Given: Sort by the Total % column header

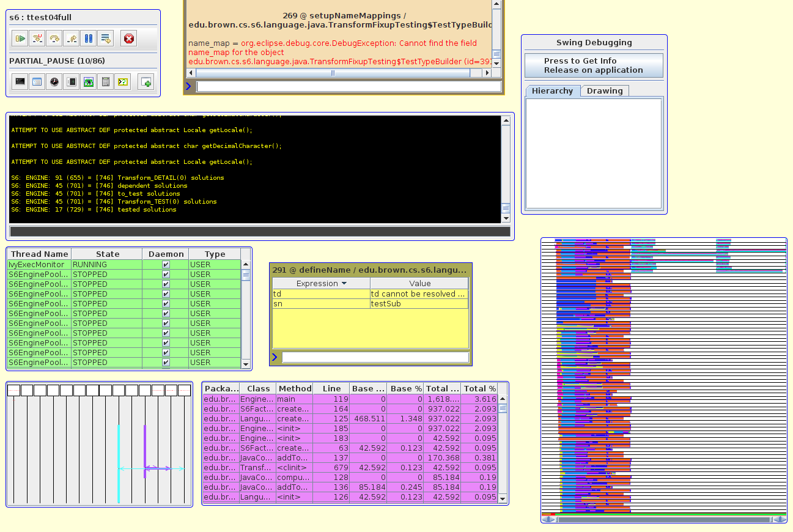Looking at the screenshot, I should 479,388.
